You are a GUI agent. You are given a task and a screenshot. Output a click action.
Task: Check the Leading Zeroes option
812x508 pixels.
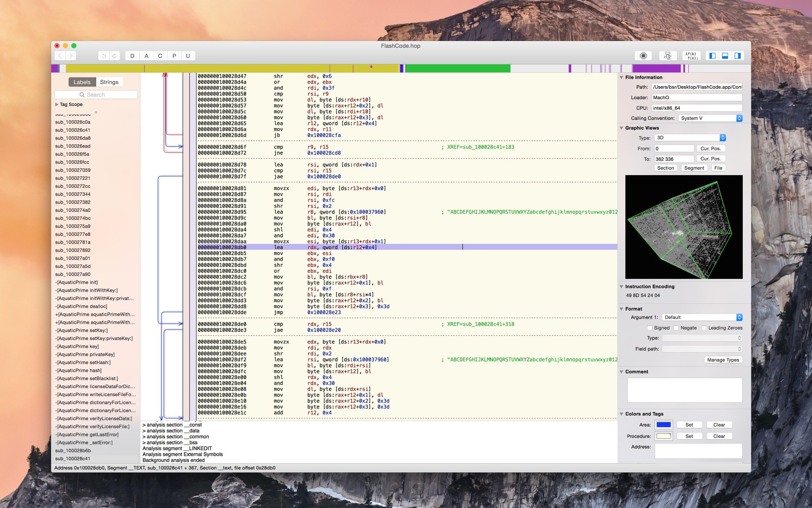pos(704,328)
